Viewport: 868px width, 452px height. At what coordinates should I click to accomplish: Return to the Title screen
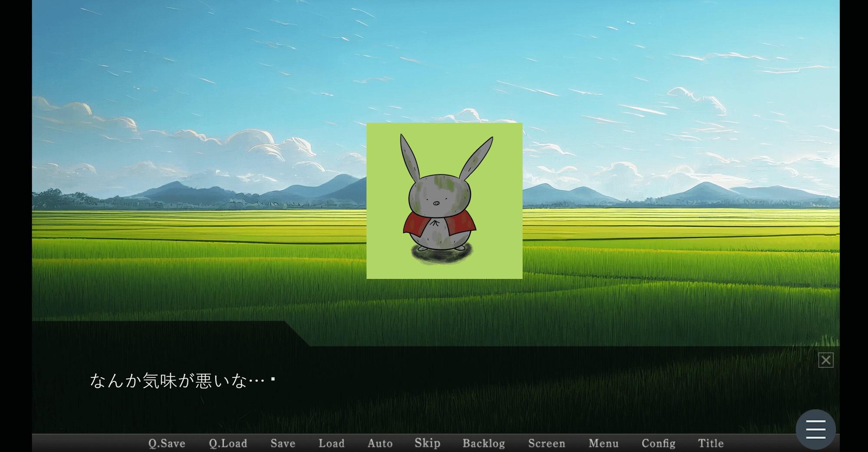[710, 443]
